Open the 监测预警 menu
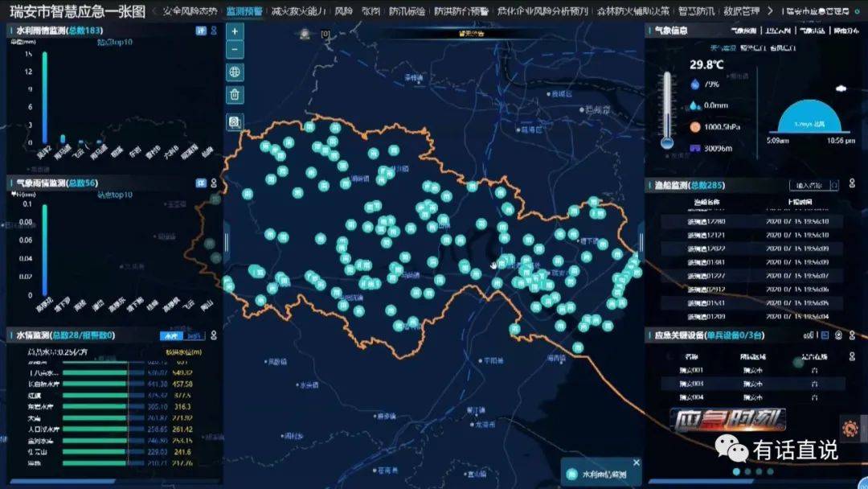Screen dimensions: 868x489 click(x=244, y=11)
